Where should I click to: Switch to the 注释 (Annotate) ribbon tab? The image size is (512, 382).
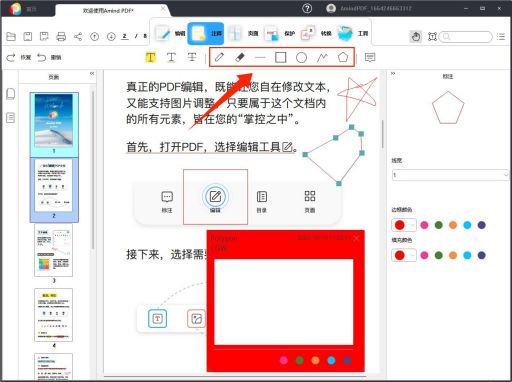click(206, 34)
